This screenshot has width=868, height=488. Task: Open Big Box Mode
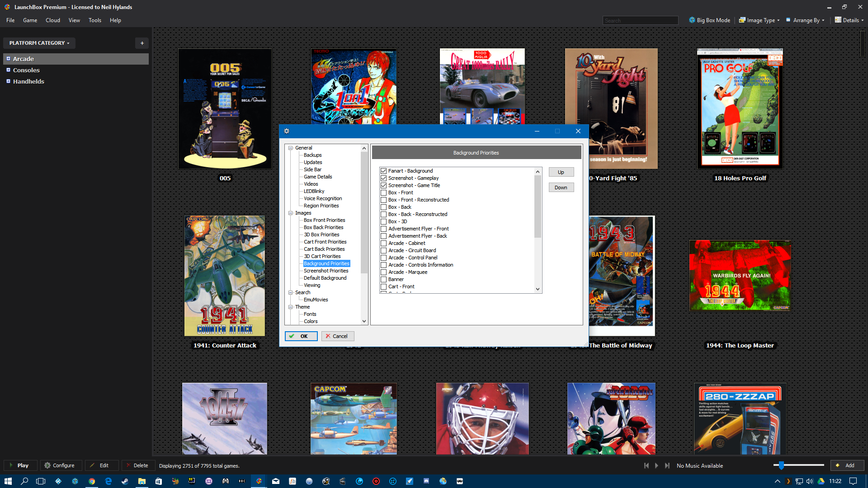(709, 20)
